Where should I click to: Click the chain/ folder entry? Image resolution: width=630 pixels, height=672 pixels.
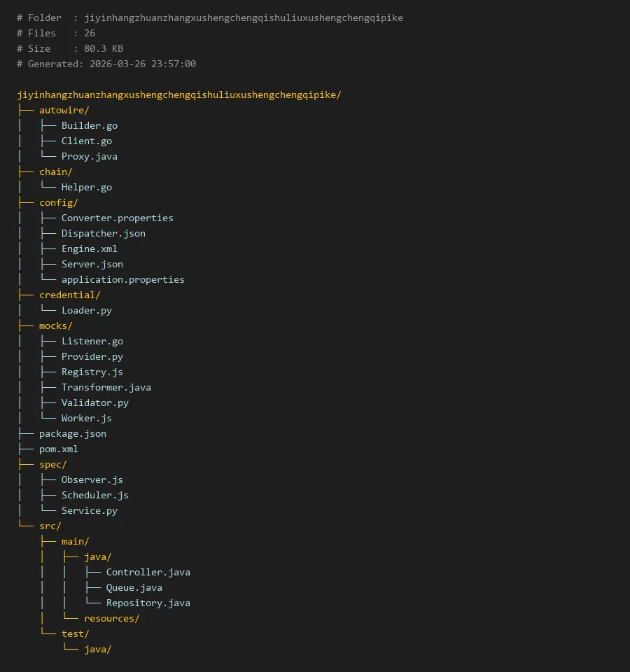55,171
